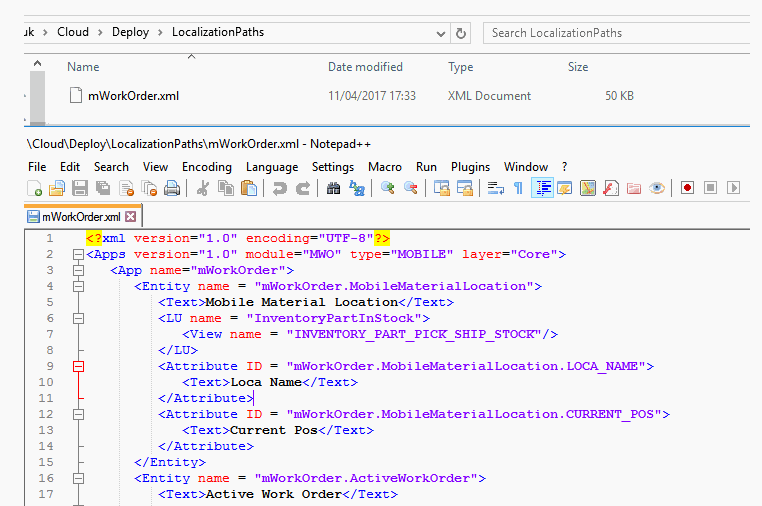The image size is (762, 506).
Task: Toggle Show All Characters pilcrow icon
Action: [x=519, y=188]
